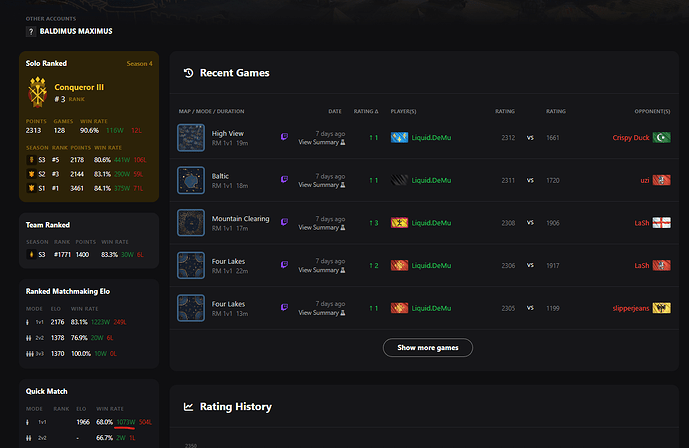Screen dimensions: 689x448
Task: Open opponent uzi's profile
Action: tap(645, 180)
